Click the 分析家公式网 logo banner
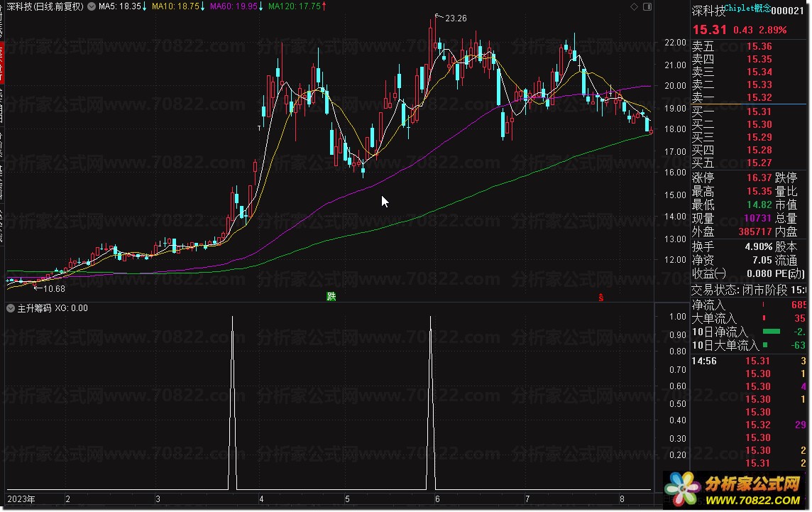812x512 pixels. (735, 489)
